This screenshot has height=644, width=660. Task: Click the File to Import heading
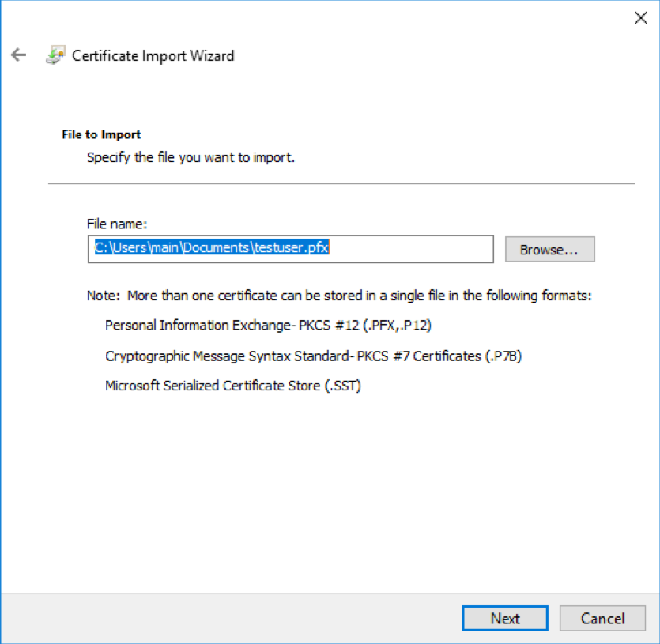coord(100,134)
